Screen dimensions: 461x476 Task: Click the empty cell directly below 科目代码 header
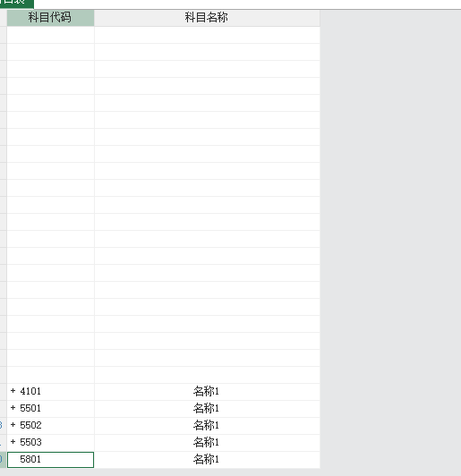pos(50,35)
